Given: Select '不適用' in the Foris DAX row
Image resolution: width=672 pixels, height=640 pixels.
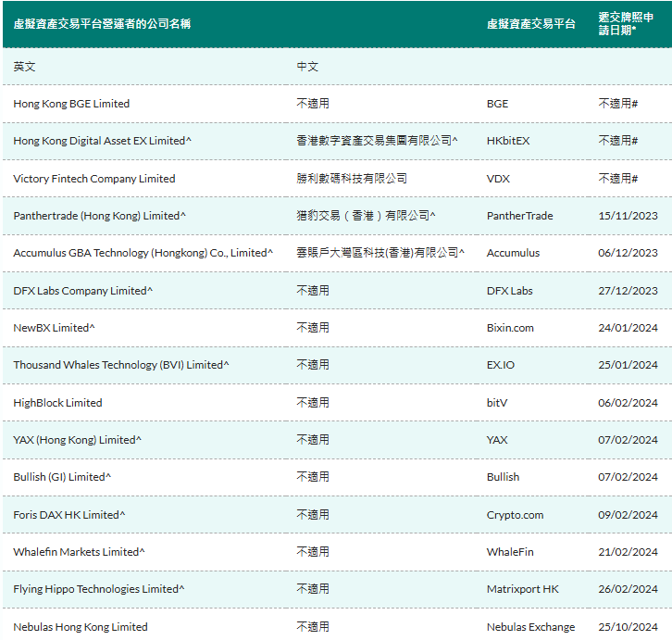Looking at the screenshot, I should coord(313,514).
